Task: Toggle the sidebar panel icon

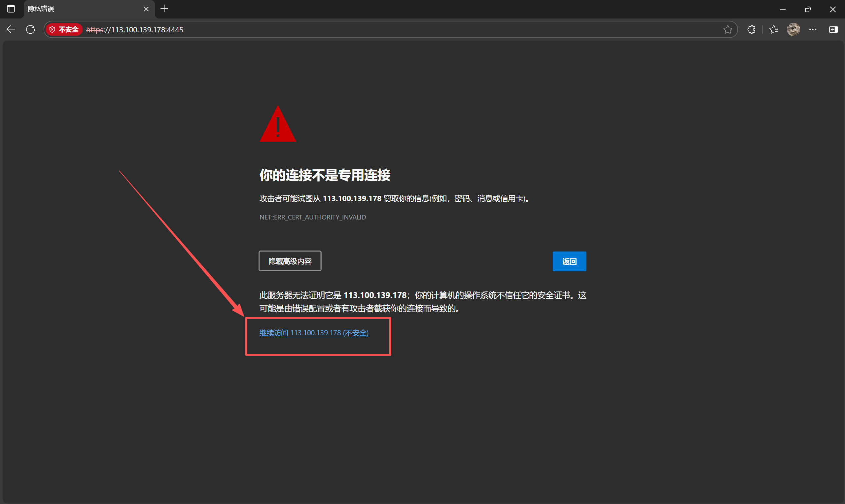Action: 833,30
